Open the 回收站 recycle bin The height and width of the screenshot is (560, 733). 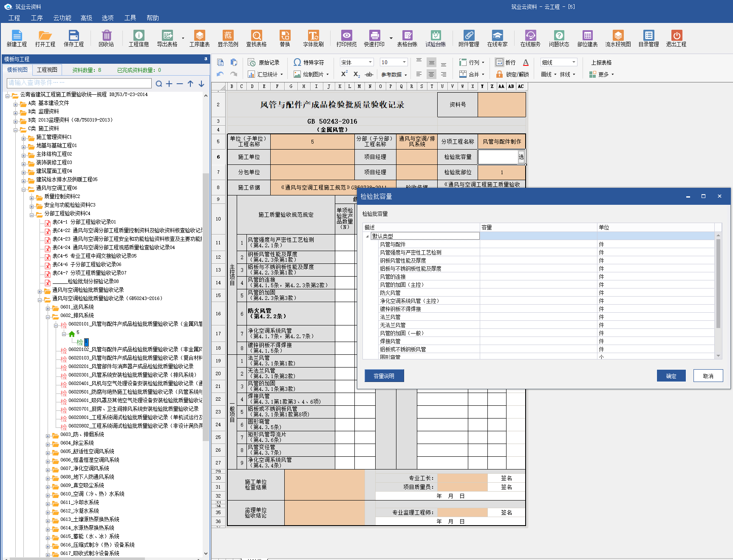[x=106, y=38]
